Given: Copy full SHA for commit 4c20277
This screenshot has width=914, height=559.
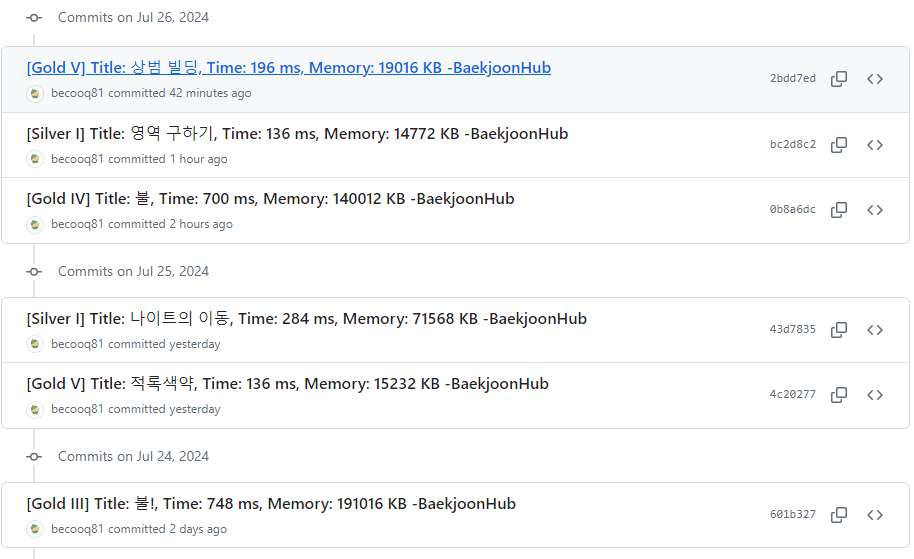Looking at the screenshot, I should click(x=839, y=395).
